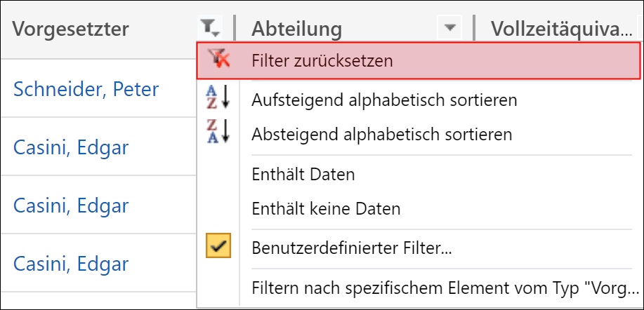Open the Schneider, Peter link
This screenshot has width=644, height=310.
(x=86, y=89)
